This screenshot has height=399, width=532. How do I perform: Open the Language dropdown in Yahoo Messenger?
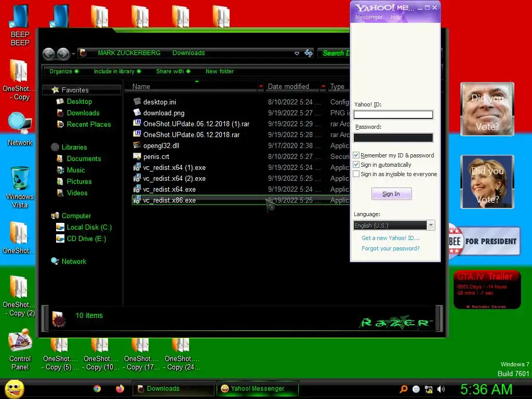point(431,225)
